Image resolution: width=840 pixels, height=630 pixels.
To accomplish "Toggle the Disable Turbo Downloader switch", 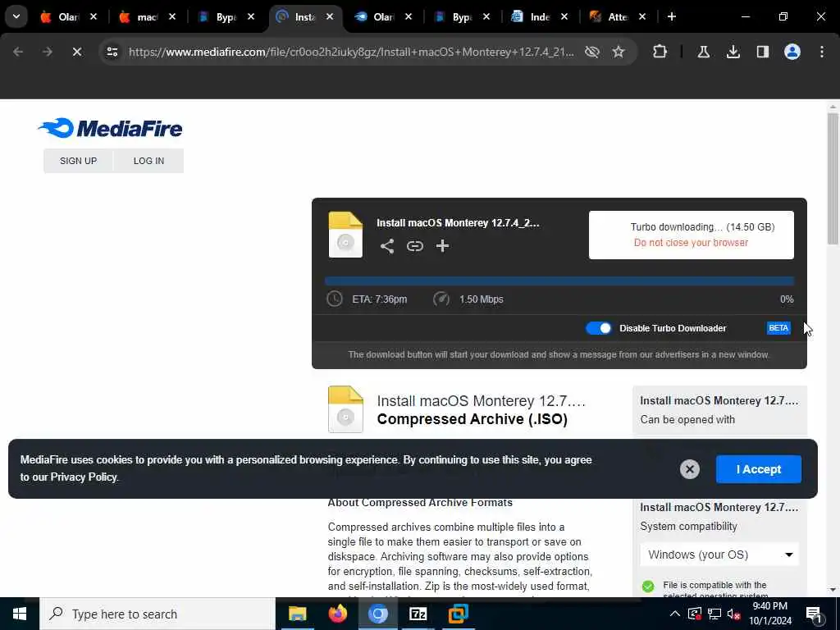I will coord(598,328).
